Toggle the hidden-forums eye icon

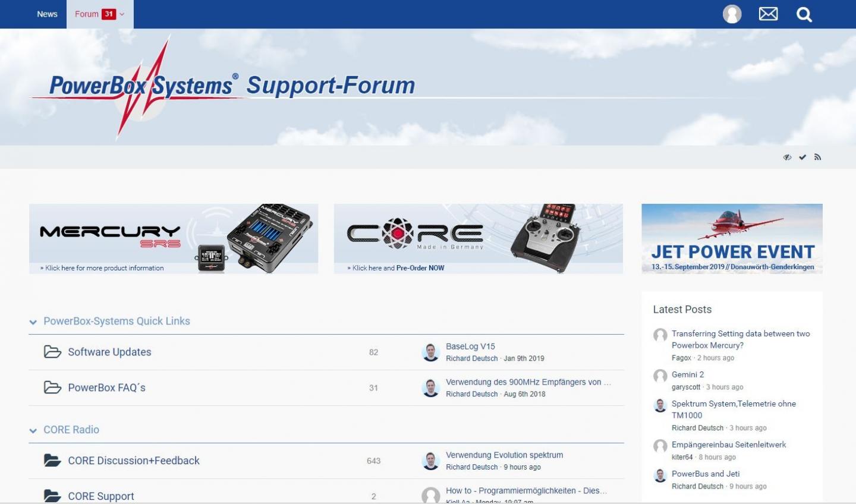(787, 157)
